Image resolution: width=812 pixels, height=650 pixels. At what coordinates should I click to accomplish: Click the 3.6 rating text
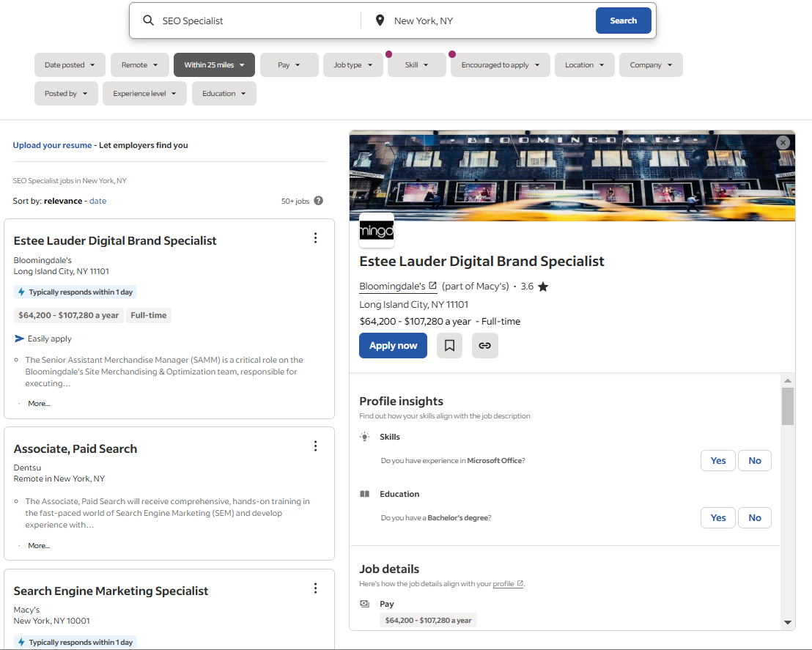click(527, 286)
